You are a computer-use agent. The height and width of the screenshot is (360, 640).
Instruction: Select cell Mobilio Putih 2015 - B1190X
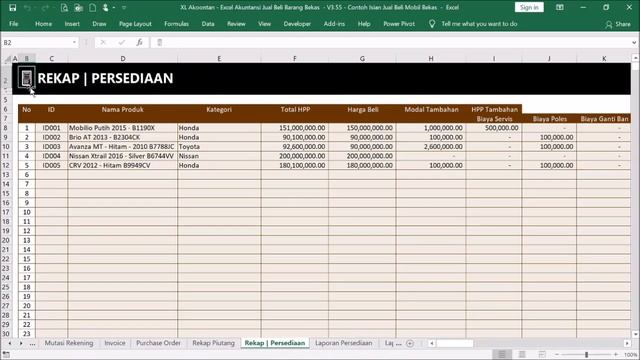click(x=122, y=128)
